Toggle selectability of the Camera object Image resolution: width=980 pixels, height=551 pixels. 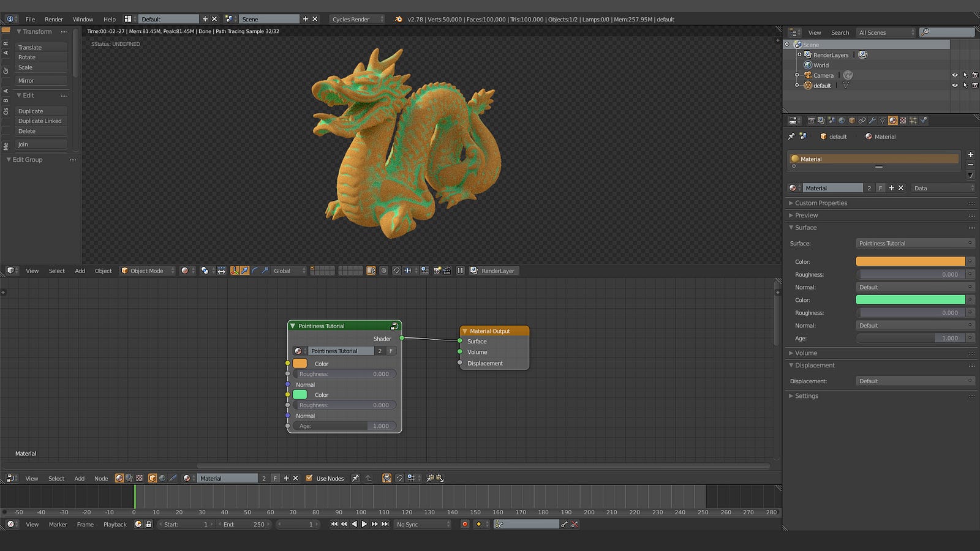(x=965, y=75)
